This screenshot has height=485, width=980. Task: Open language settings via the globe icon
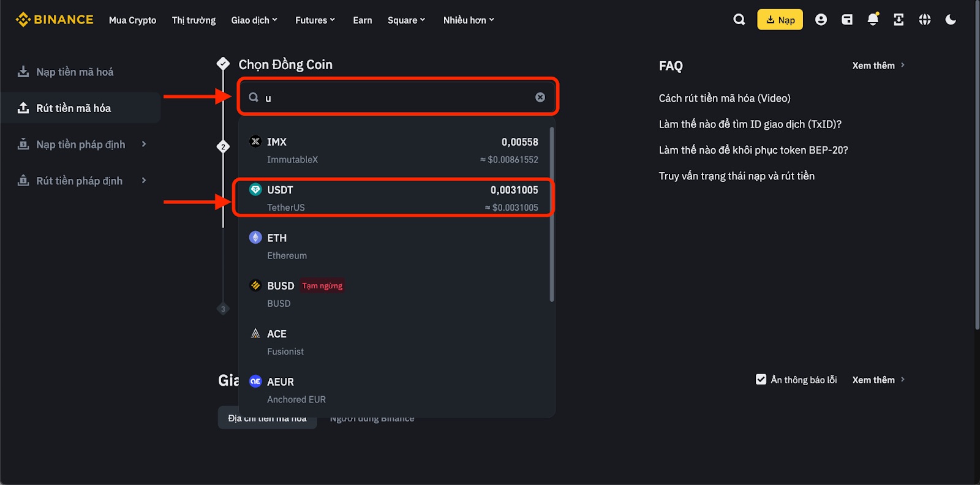924,19
